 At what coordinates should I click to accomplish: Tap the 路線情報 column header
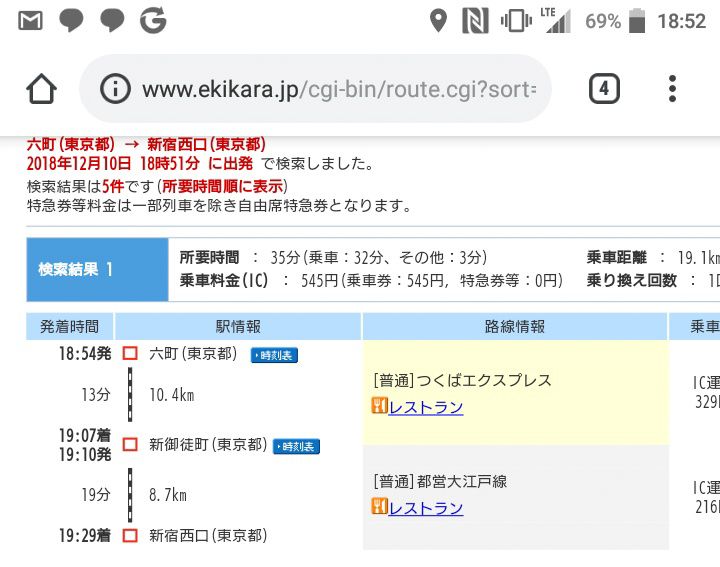coord(515,326)
